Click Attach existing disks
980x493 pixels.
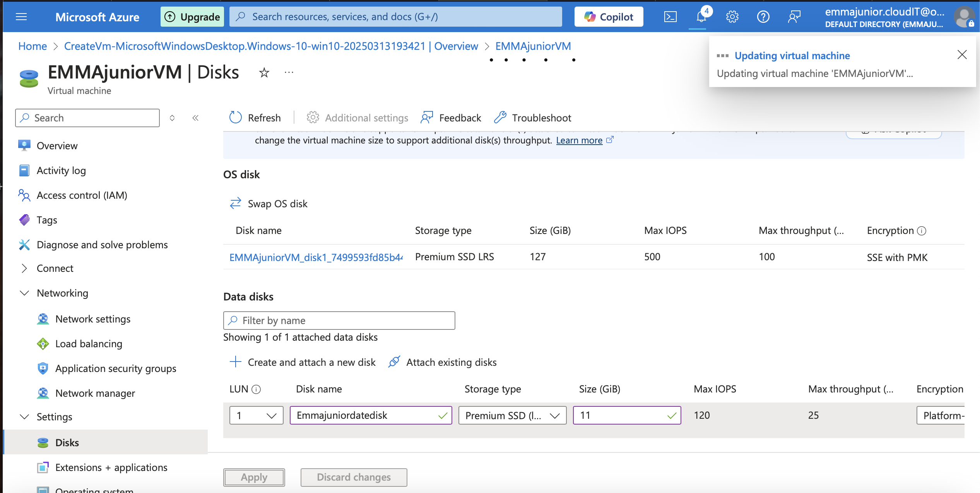click(442, 362)
